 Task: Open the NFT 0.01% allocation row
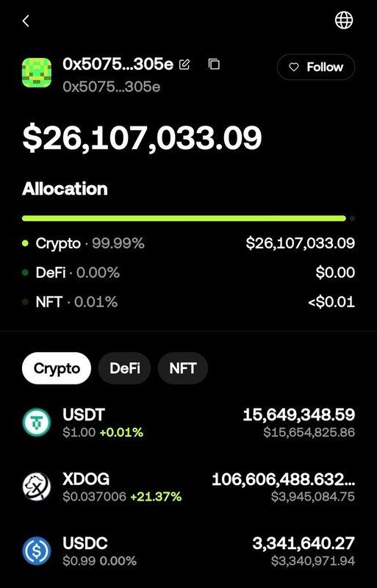pos(188,302)
